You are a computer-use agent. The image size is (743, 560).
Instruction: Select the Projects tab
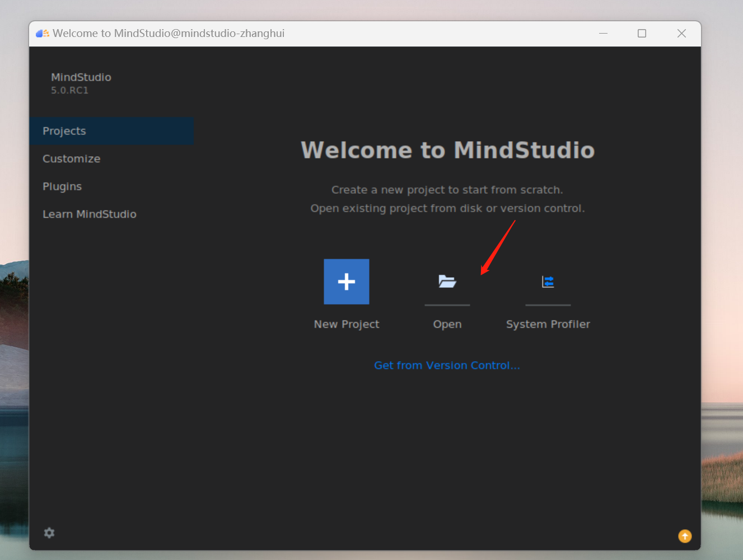[x=111, y=131]
